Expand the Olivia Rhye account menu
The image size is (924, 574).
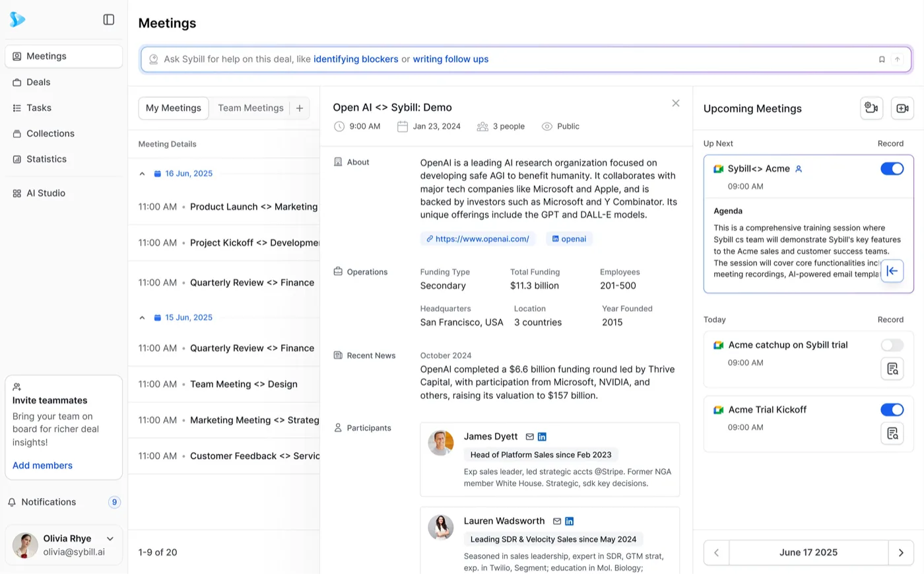(x=110, y=539)
